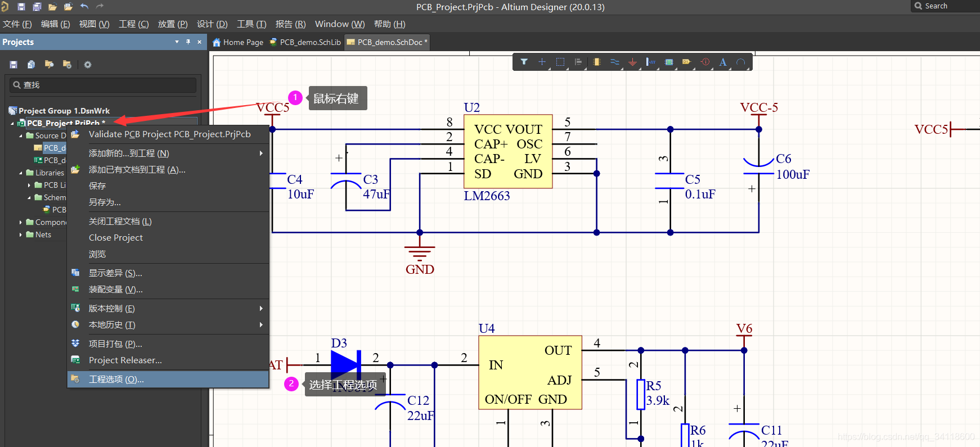This screenshot has height=447, width=980.
Task: Choose 添加已有文档到工程 (A)...
Action: tap(168, 169)
